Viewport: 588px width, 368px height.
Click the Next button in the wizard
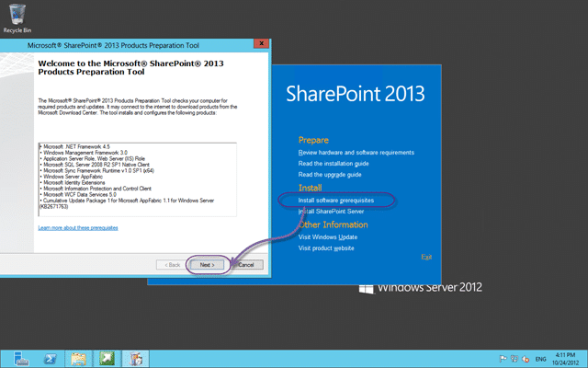208,265
